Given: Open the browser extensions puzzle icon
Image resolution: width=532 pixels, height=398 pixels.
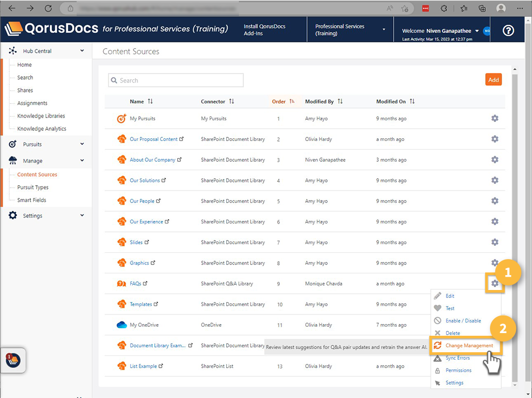Looking at the screenshot, I should 444,9.
